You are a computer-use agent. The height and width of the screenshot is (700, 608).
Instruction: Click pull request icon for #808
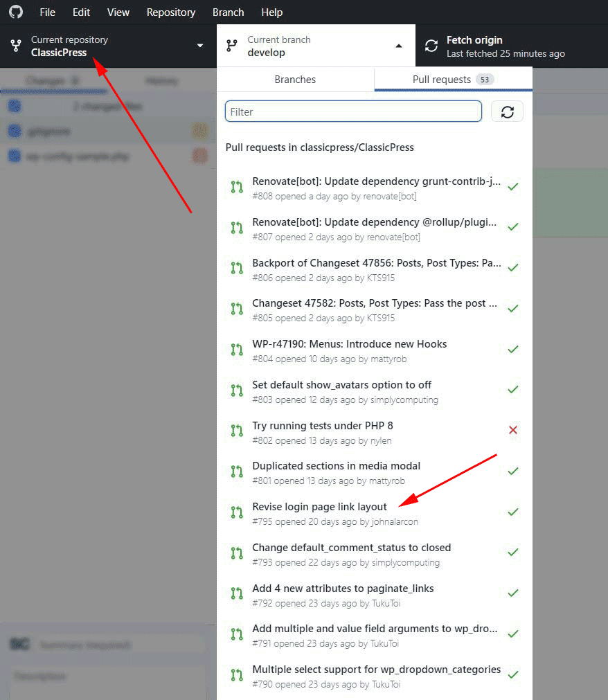(237, 187)
